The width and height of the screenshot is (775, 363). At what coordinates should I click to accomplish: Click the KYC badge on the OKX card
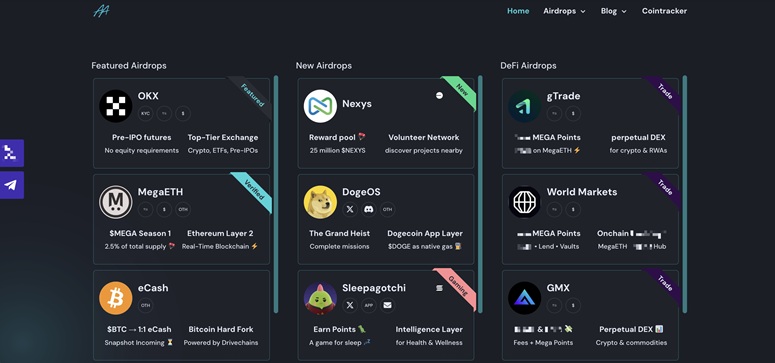coord(145,113)
